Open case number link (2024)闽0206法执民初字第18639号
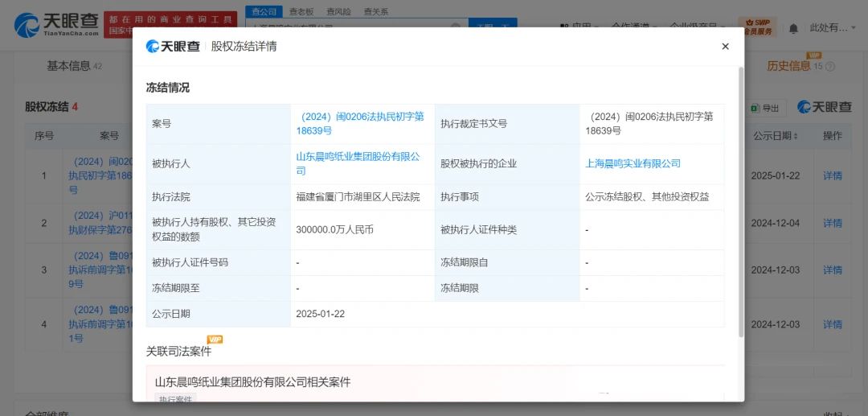868x416 pixels. pyautogui.click(x=360, y=123)
